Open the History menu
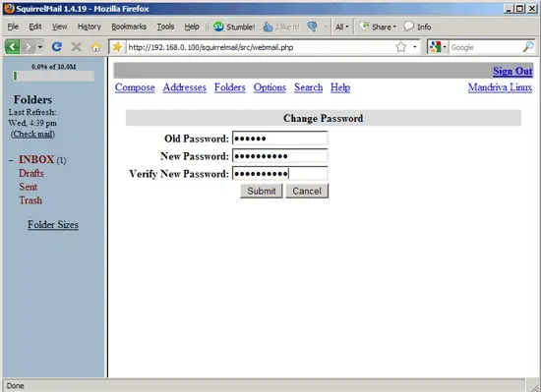Image resolution: width=541 pixels, height=392 pixels. tap(90, 27)
